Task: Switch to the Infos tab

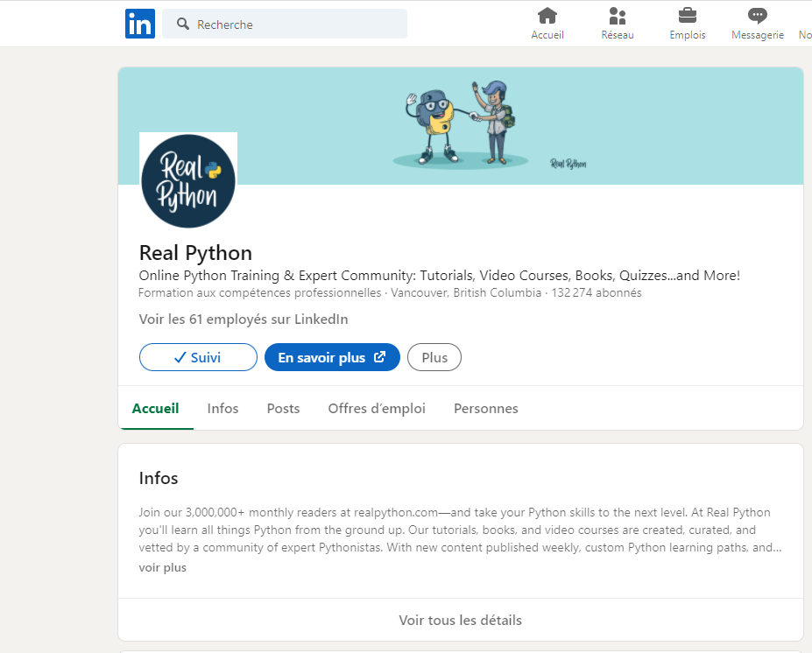Action: coord(222,408)
